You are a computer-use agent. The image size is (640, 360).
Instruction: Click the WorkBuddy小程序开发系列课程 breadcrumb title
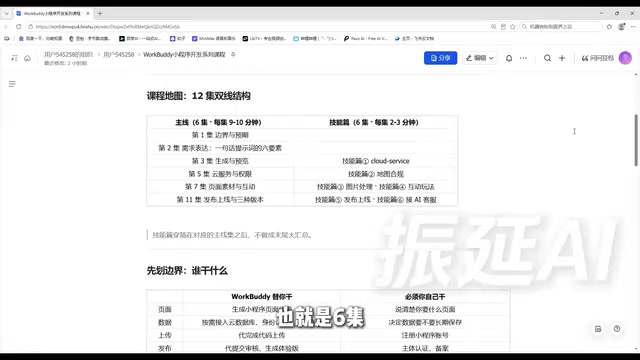click(x=184, y=54)
